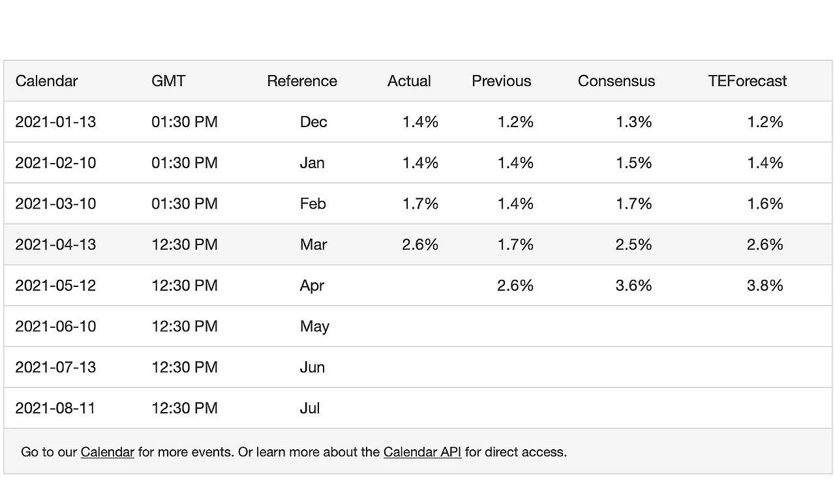This screenshot has width=835, height=504.
Task: Click the TEForecast column header
Action: [747, 81]
